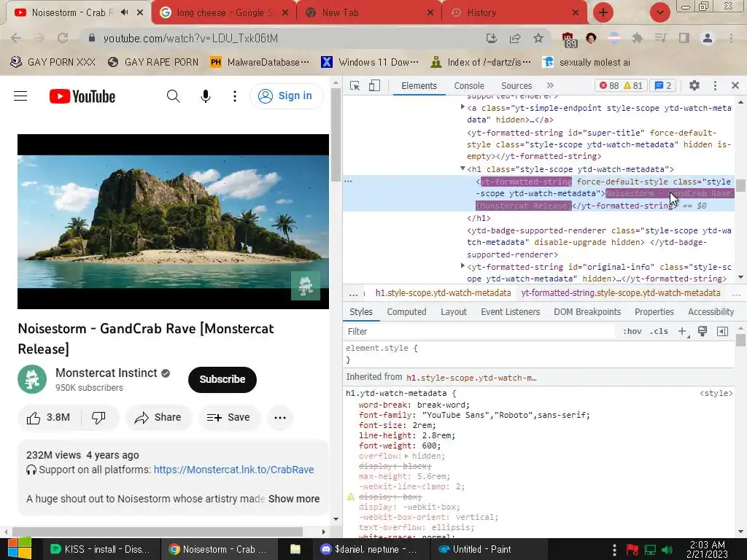Screen dimensions: 747x560
Task: Click the 2 issues badge
Action: (662, 86)
